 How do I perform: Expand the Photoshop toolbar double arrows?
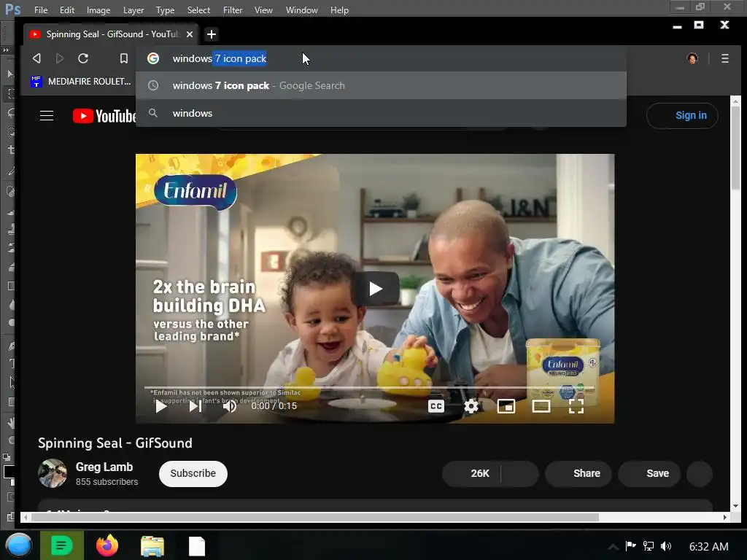click(6, 50)
